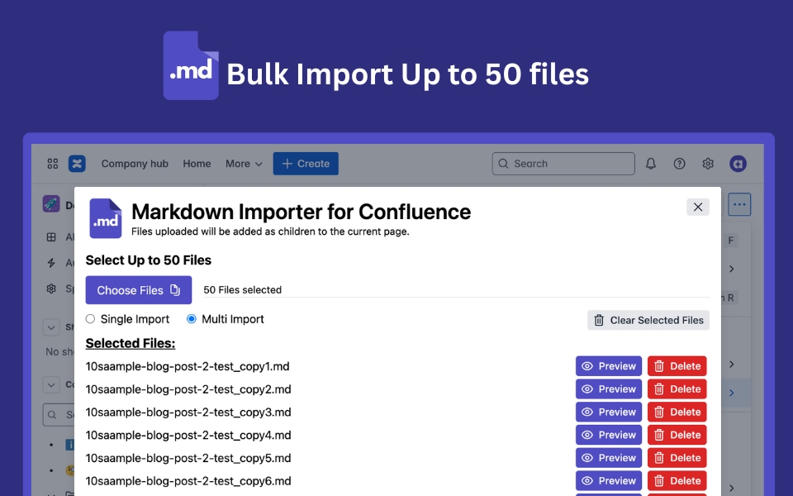Click the .md logo in dialog header
The width and height of the screenshot is (793, 496).
[x=106, y=218]
